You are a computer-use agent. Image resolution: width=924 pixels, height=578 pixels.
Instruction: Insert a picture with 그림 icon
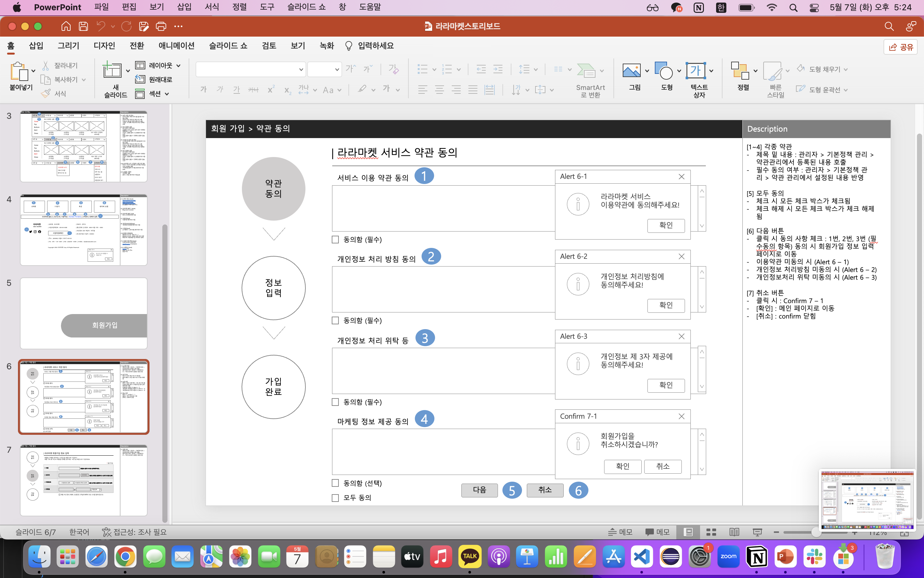pyautogui.click(x=631, y=71)
